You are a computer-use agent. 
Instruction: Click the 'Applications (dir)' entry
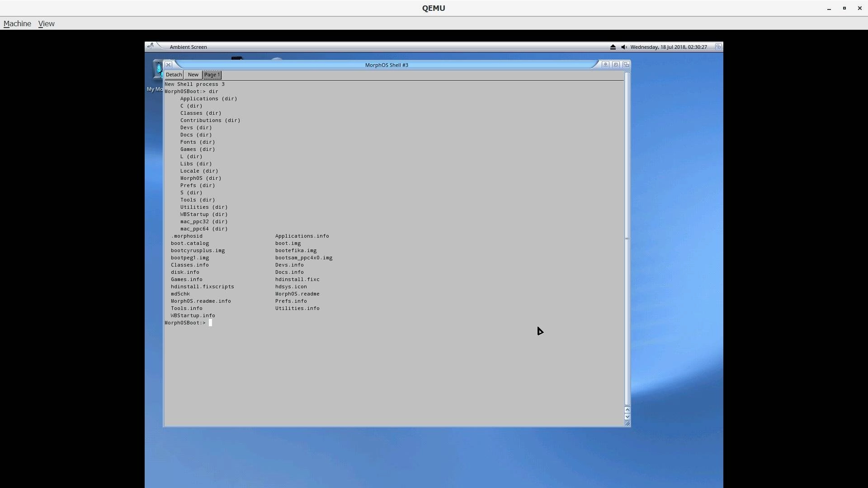click(x=208, y=99)
